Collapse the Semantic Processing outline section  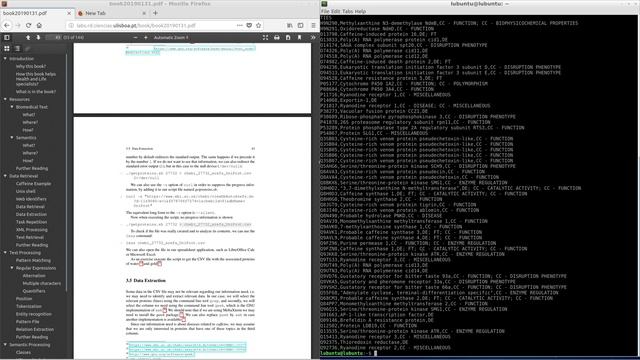[x=5, y=345]
